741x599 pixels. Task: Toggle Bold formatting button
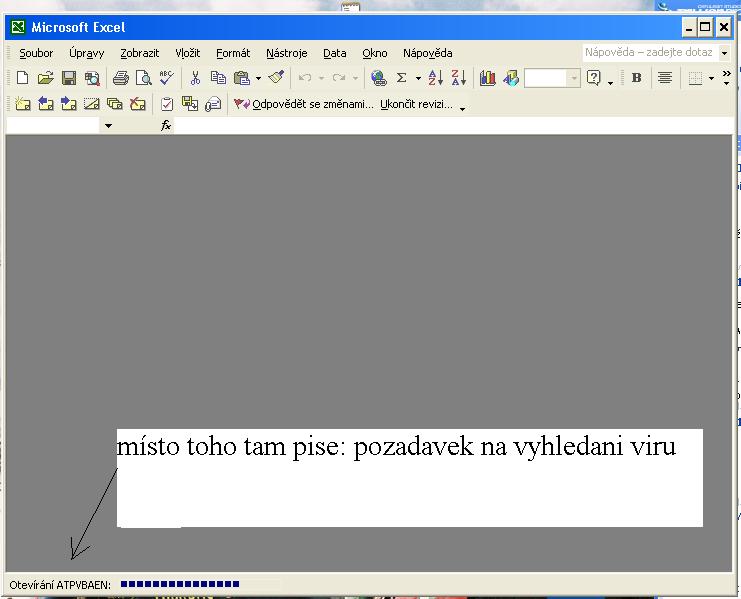637,78
